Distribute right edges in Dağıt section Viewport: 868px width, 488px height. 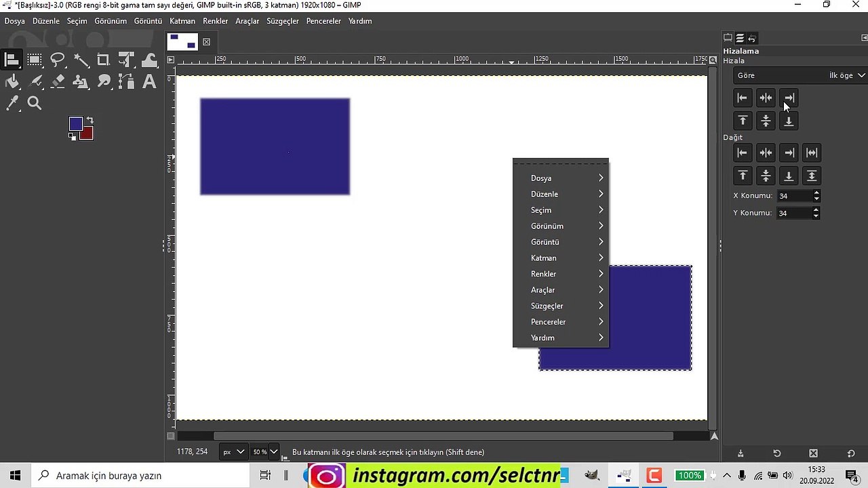pyautogui.click(x=789, y=152)
